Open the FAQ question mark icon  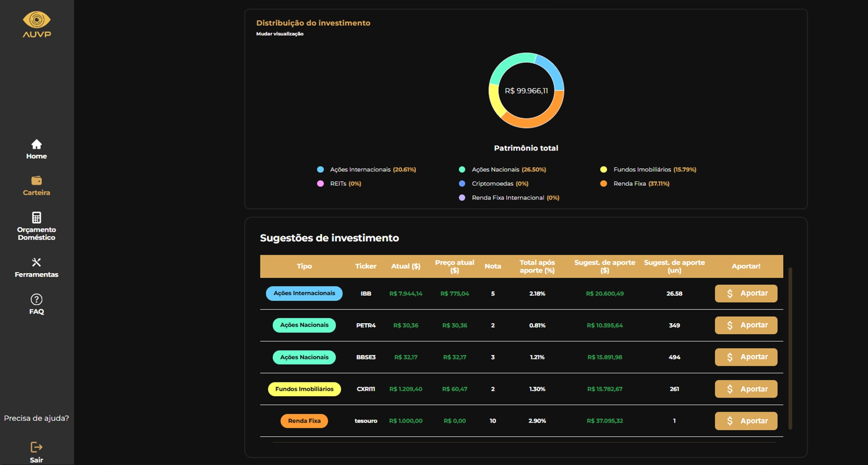36,299
